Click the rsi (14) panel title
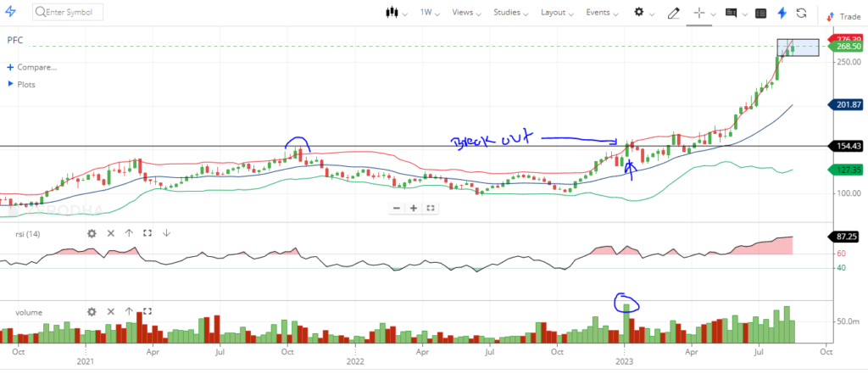Viewport: 868px width, 374px height. 27,234
